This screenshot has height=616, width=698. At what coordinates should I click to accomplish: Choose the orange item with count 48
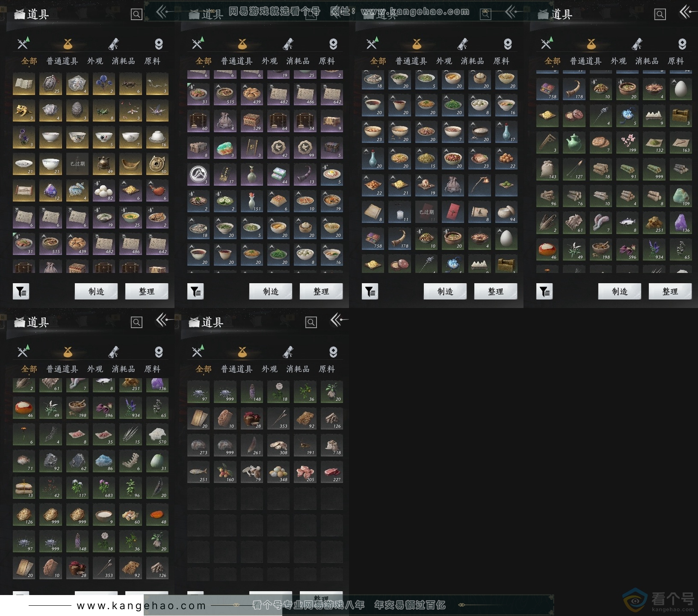pyautogui.click(x=157, y=515)
